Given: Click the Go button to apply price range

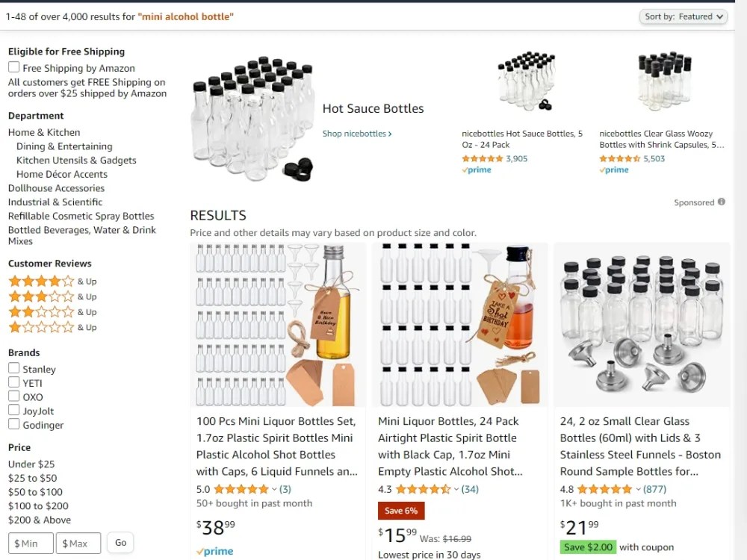Looking at the screenshot, I should coord(120,543).
